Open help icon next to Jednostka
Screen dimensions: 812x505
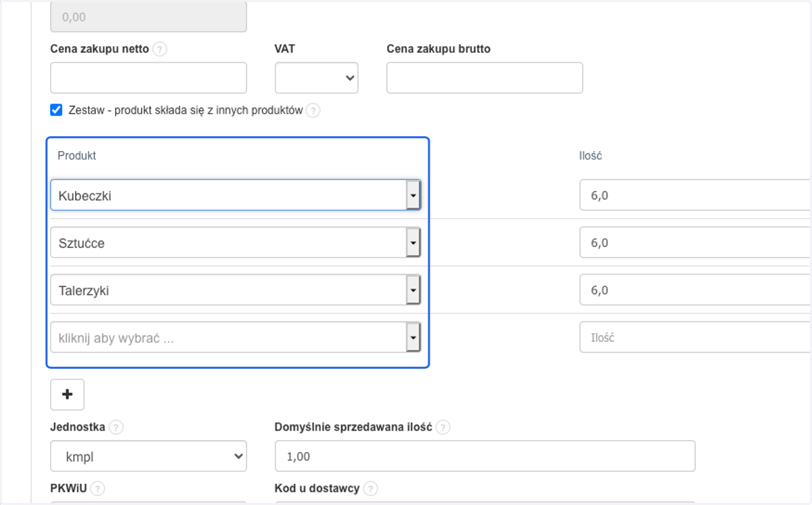116,428
